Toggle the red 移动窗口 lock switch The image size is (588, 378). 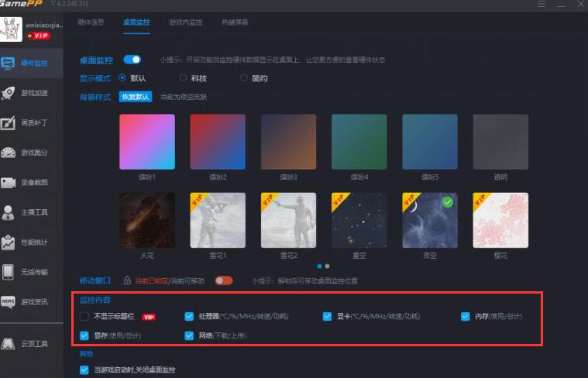(x=224, y=280)
